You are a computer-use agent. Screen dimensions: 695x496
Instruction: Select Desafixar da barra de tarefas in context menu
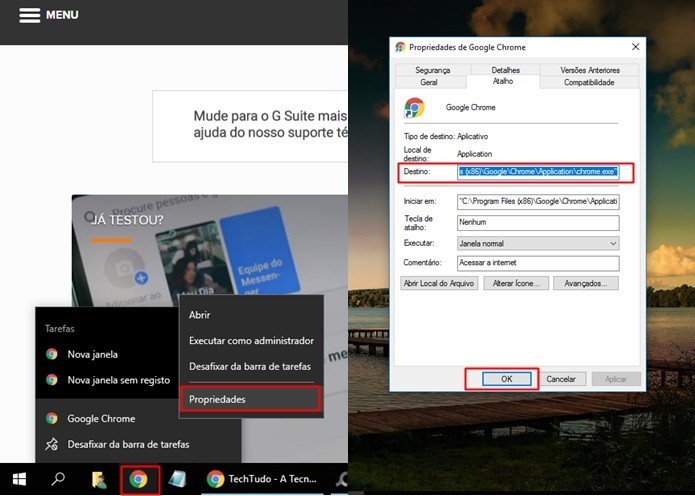pos(251,367)
